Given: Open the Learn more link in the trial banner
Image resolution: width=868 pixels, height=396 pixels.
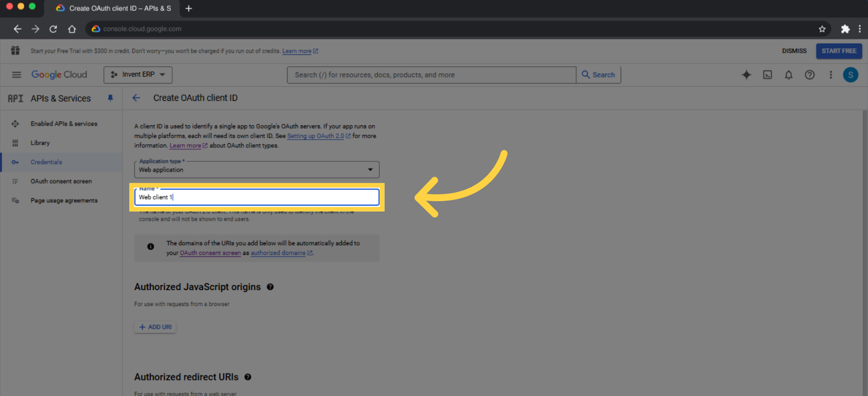Looking at the screenshot, I should 300,51.
